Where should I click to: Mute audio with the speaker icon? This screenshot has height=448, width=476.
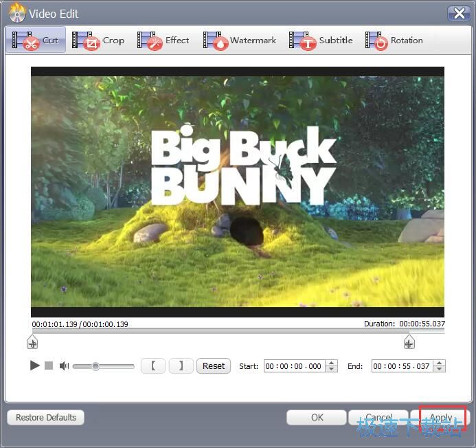(64, 366)
